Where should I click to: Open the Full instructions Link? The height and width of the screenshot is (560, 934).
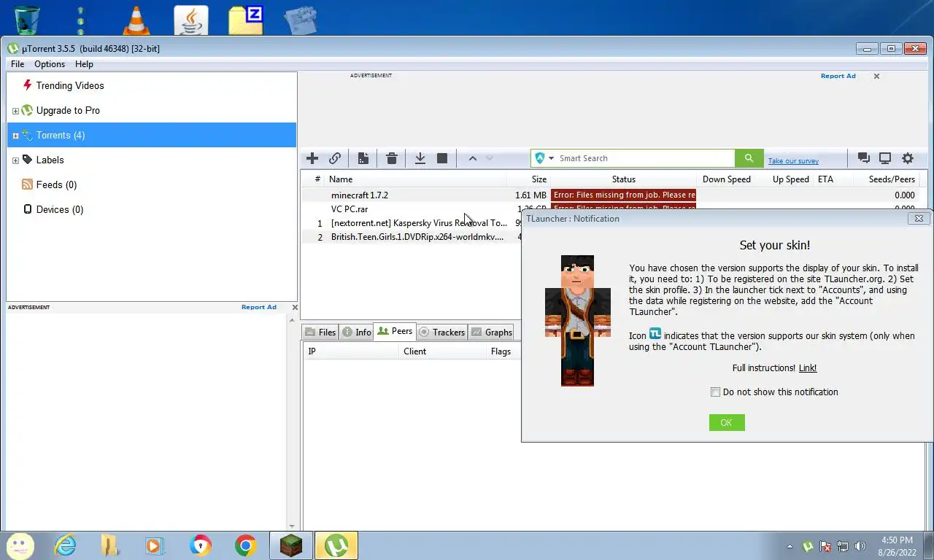[808, 368]
